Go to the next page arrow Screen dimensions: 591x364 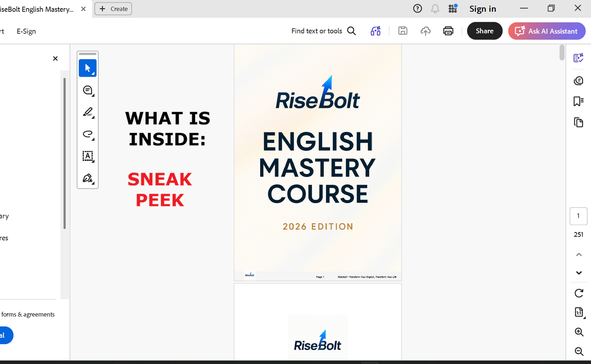coord(579,273)
